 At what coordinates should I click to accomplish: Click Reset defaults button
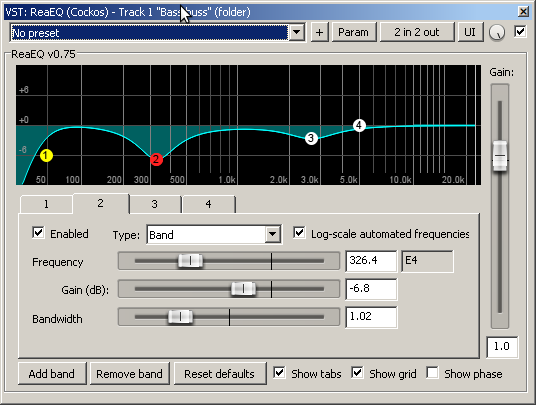pos(219,374)
